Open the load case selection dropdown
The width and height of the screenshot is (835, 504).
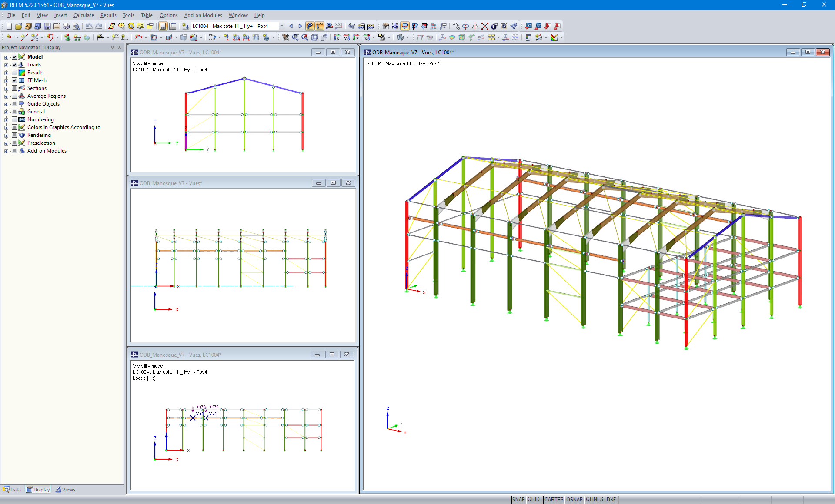(x=282, y=26)
